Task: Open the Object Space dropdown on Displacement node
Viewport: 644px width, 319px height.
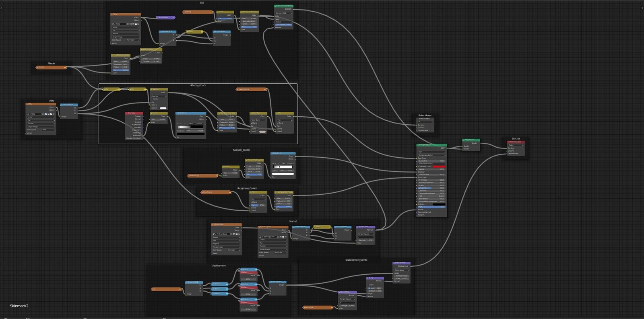Action: (x=402, y=270)
